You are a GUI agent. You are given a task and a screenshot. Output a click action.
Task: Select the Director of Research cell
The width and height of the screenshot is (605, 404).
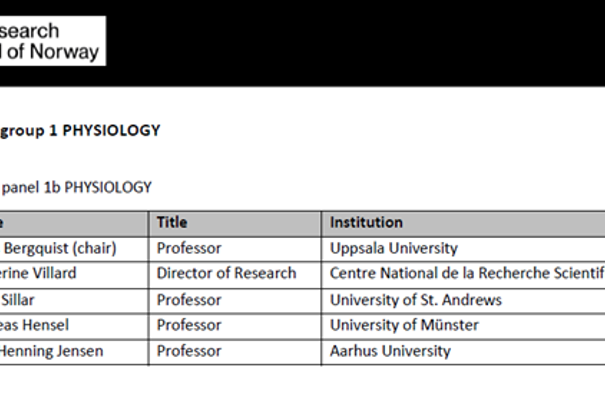pyautogui.click(x=234, y=275)
